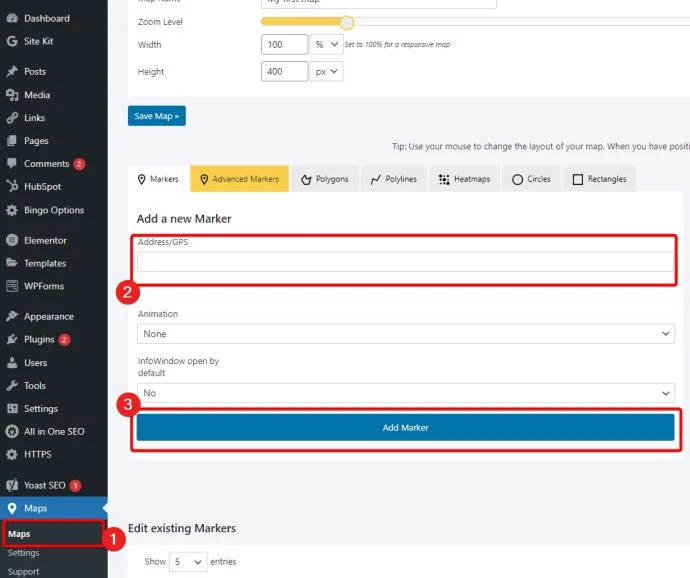Open the Dashboard icon in sidebar

(x=12, y=18)
